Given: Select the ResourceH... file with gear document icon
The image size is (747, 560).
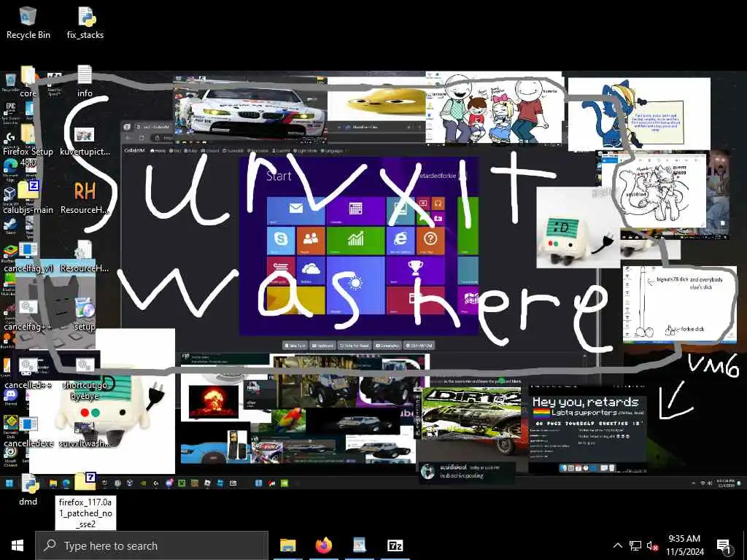Looking at the screenshot, I should [x=85, y=257].
